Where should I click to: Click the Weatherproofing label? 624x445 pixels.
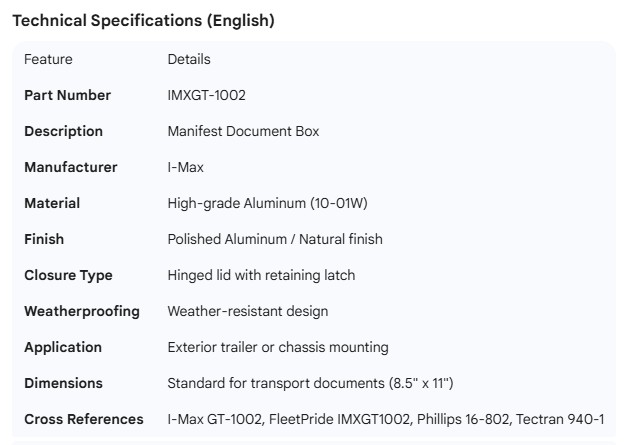(x=82, y=312)
